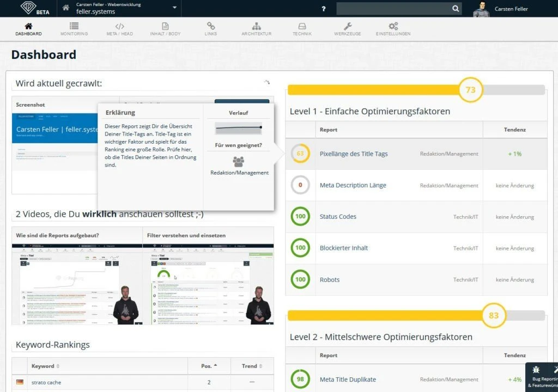Click the Redaktion/Management group icon in tooltip
This screenshot has height=392, width=558.
(239, 162)
